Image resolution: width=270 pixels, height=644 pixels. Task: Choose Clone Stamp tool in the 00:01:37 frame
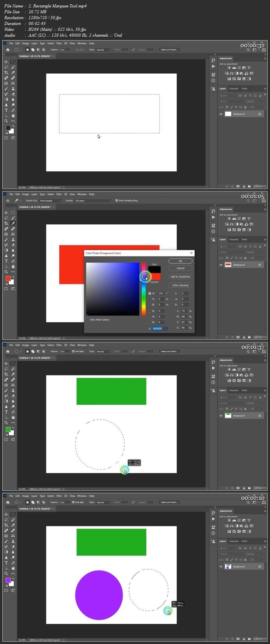(x=13, y=391)
